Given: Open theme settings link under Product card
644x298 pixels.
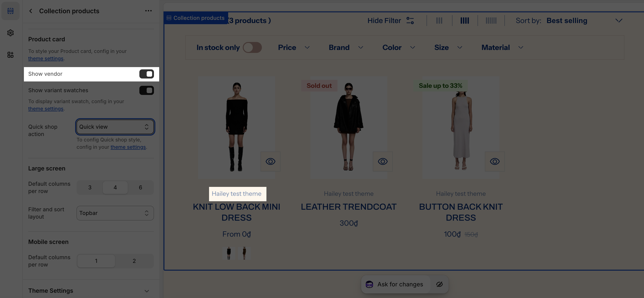Looking at the screenshot, I should pyautogui.click(x=46, y=58).
